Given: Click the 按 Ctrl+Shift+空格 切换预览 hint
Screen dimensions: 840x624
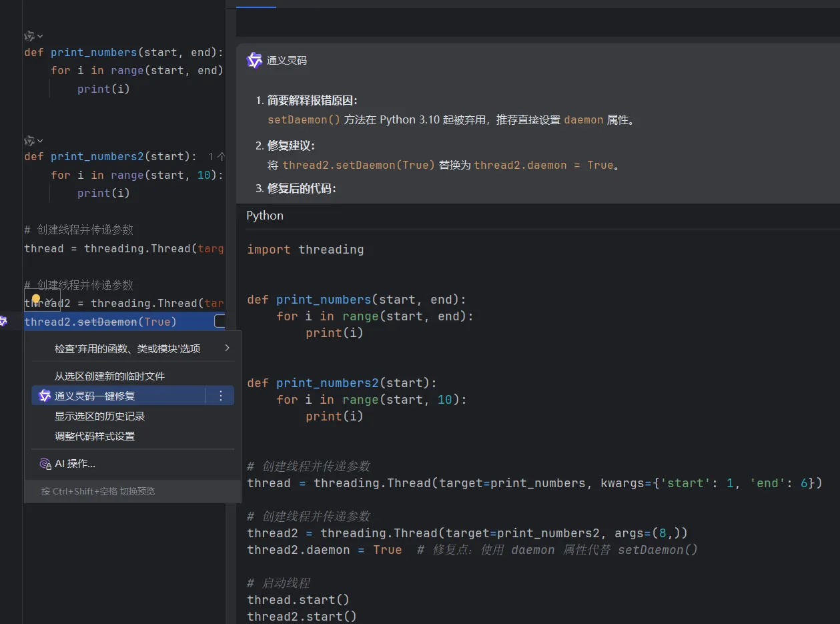Looking at the screenshot, I should pyautogui.click(x=98, y=491).
